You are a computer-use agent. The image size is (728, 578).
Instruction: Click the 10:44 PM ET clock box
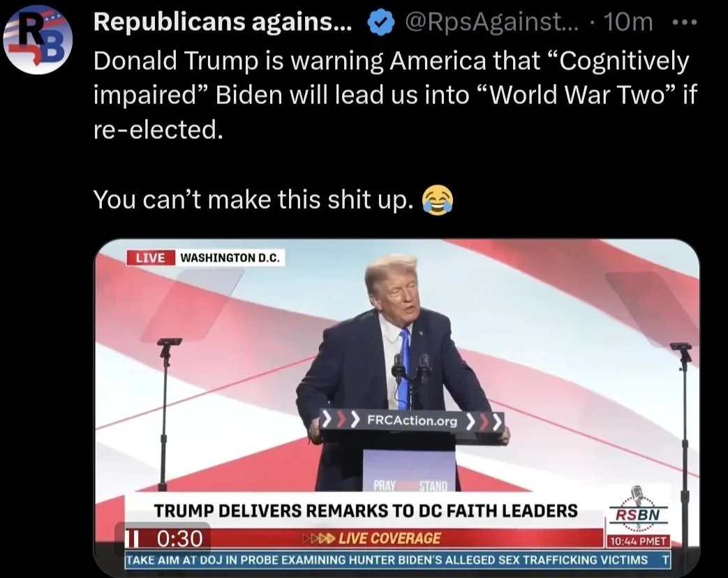coord(638,541)
